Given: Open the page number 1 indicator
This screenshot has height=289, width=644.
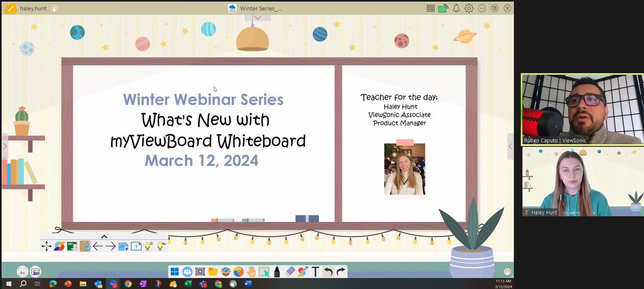Looking at the screenshot, I should 136,246.
